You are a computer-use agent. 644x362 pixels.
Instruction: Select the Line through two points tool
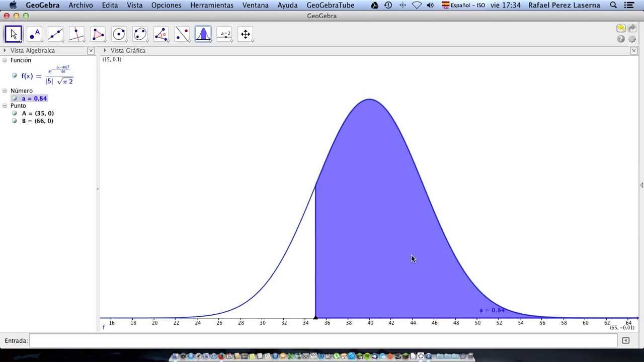(x=55, y=34)
